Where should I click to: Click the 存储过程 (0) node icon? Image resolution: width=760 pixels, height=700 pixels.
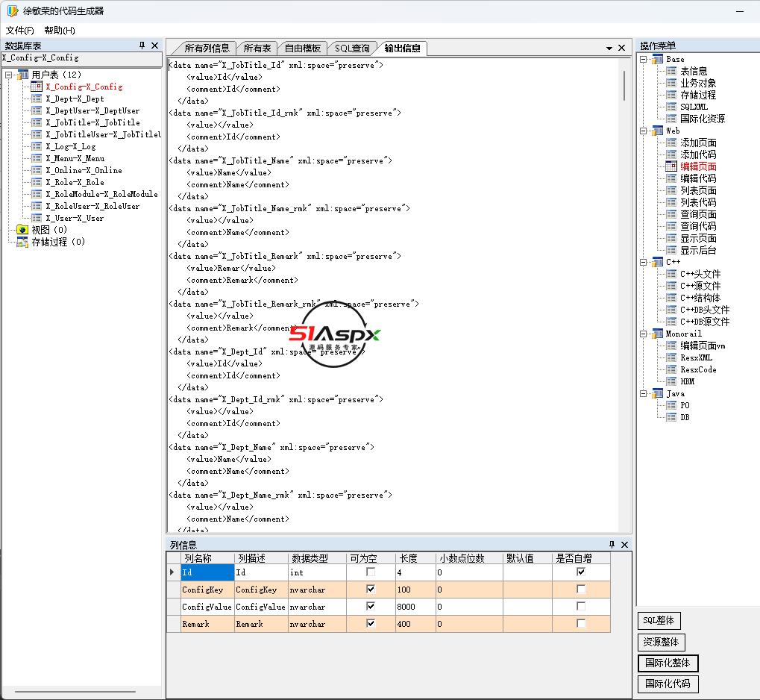tap(22, 242)
